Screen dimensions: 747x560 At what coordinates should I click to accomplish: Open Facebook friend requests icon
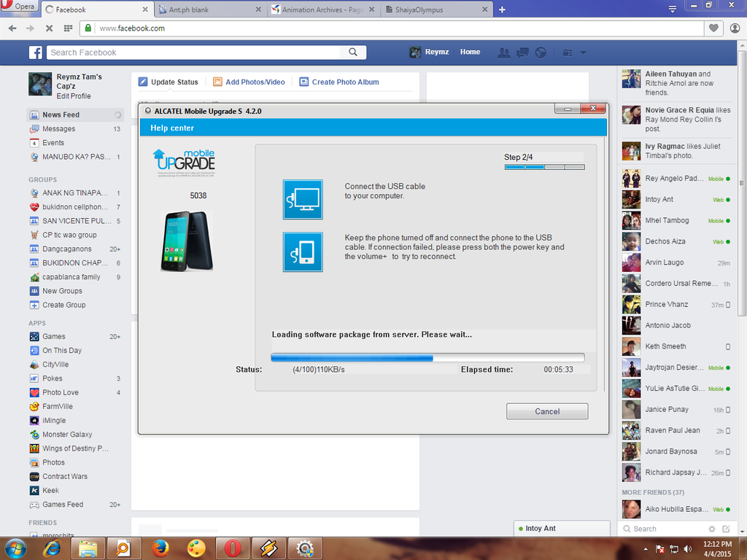[503, 52]
